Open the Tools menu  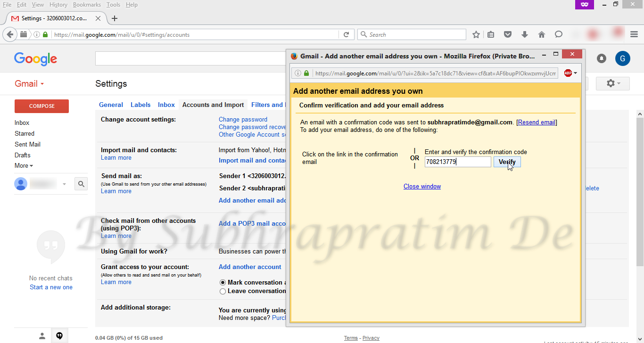pyautogui.click(x=113, y=5)
